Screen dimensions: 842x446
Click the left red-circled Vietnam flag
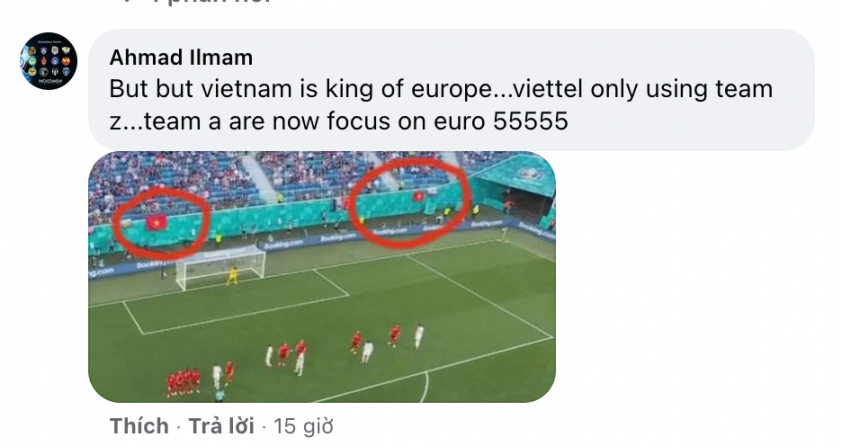(x=156, y=222)
